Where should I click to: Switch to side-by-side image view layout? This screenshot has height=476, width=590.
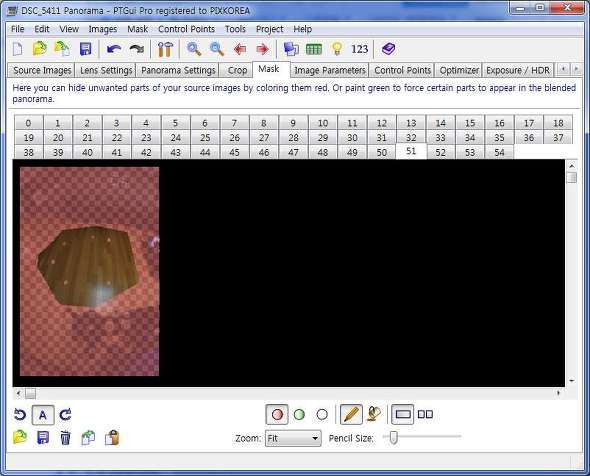pyautogui.click(x=426, y=415)
